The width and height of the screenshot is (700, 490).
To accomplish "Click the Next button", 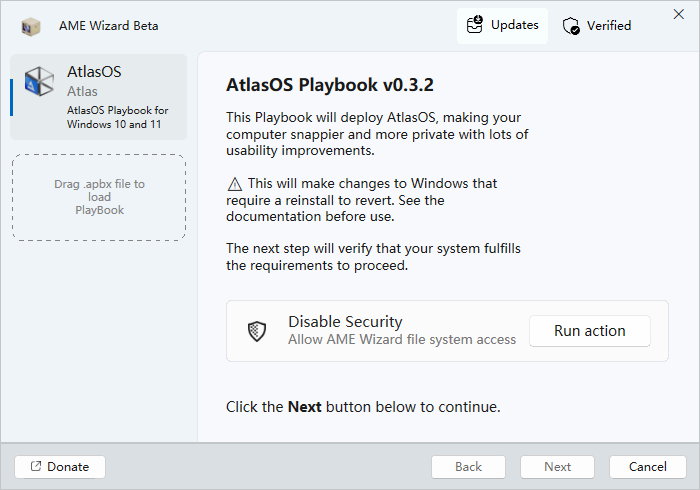I will point(557,467).
